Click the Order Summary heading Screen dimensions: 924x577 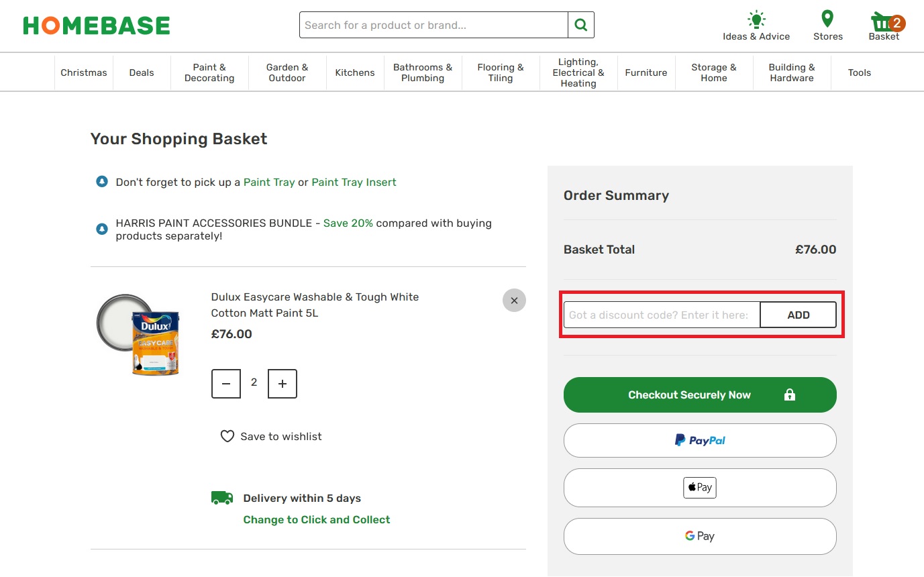[616, 195]
